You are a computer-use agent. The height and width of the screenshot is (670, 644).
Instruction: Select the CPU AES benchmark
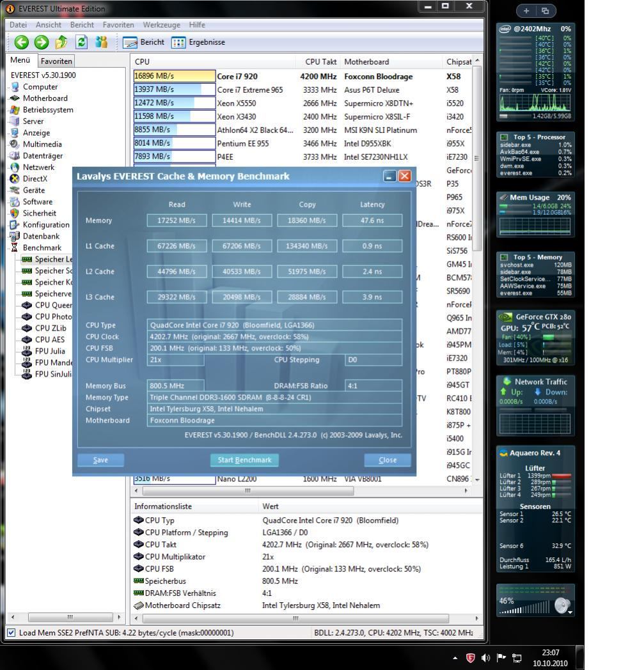coord(50,339)
